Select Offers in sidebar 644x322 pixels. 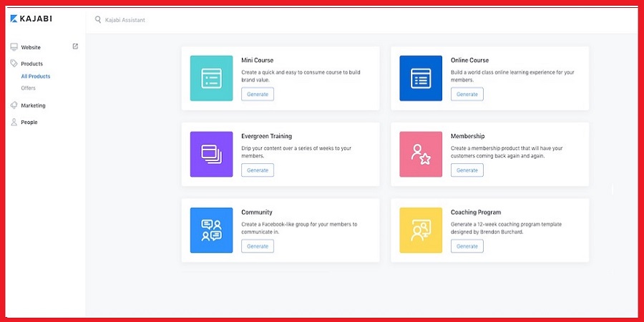tap(29, 88)
